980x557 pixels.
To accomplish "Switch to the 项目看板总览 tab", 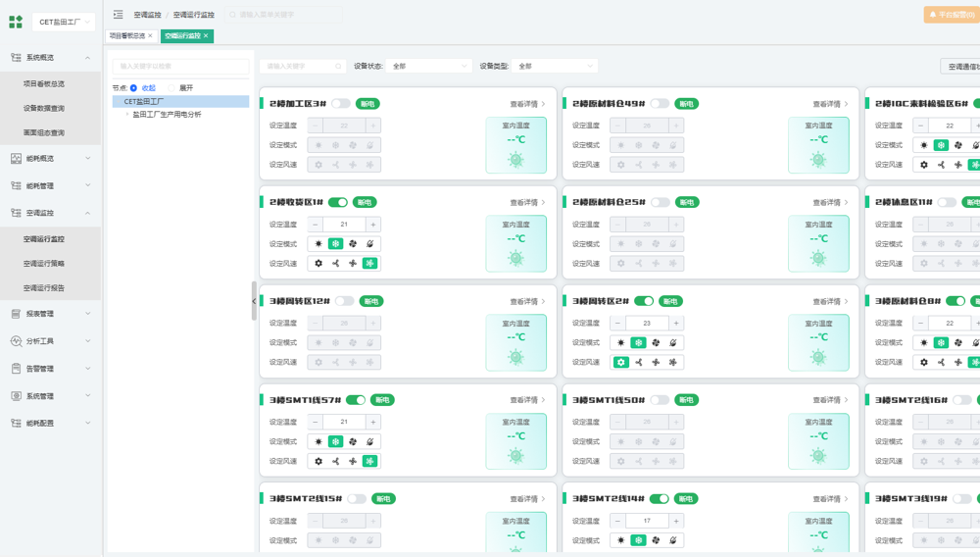I will pyautogui.click(x=126, y=36).
